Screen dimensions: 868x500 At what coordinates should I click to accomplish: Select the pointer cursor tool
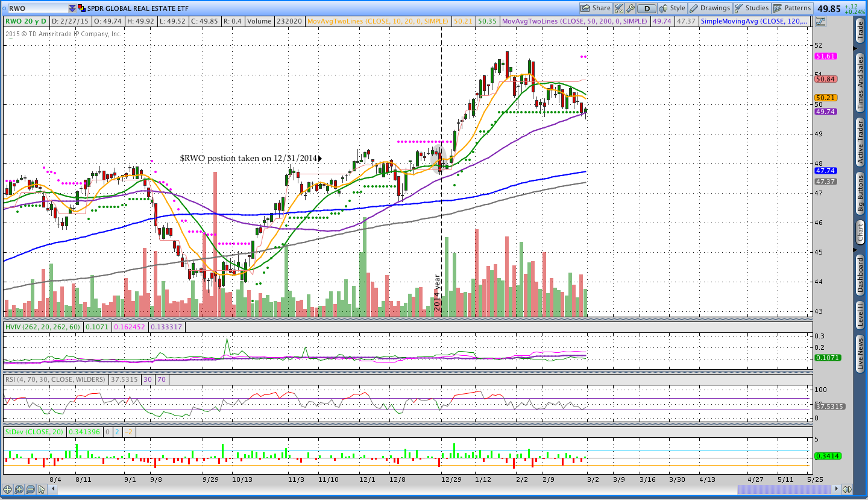click(x=42, y=489)
